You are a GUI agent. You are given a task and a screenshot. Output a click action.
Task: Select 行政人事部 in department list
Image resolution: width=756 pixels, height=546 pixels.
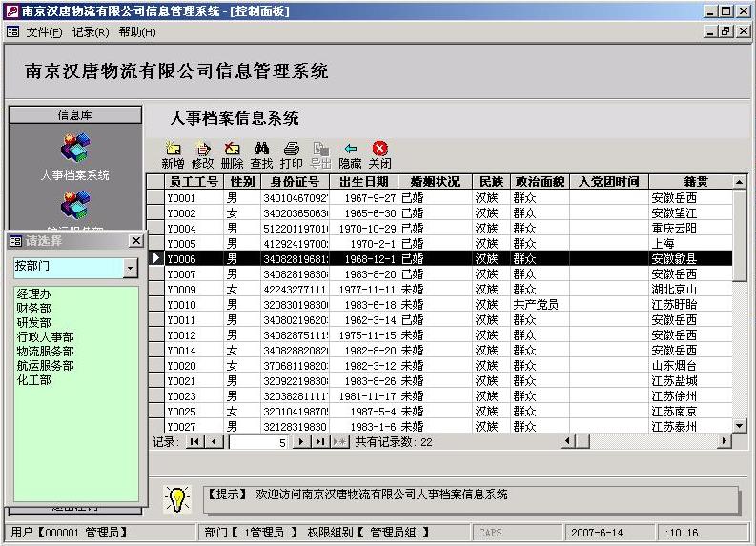coord(46,337)
